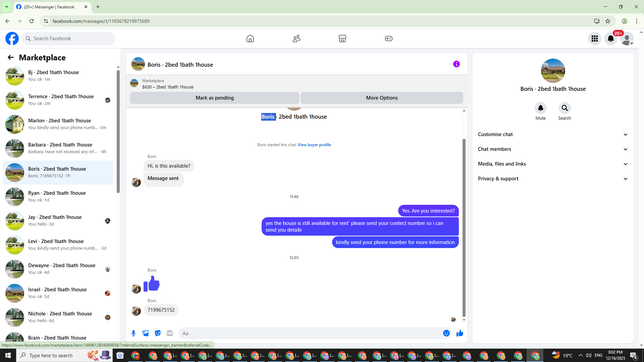
Task: Open View buyer profile link
Action: click(314, 145)
